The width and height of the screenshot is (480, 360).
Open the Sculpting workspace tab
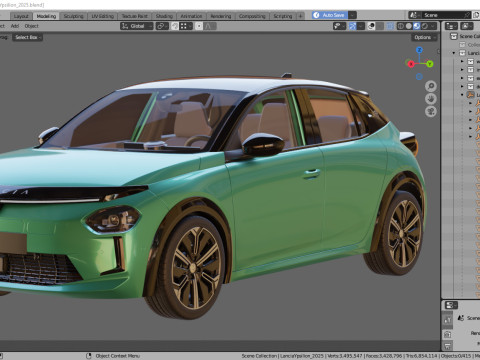pos(73,16)
